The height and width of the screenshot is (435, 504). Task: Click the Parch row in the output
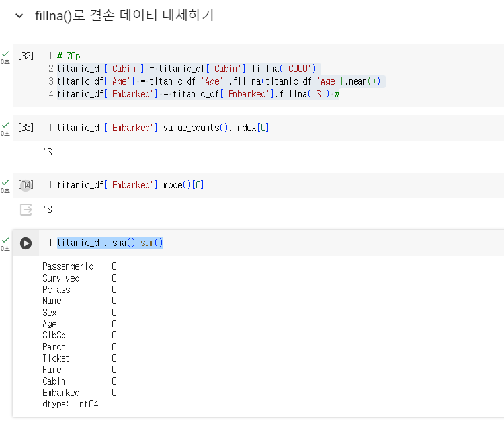click(80, 347)
